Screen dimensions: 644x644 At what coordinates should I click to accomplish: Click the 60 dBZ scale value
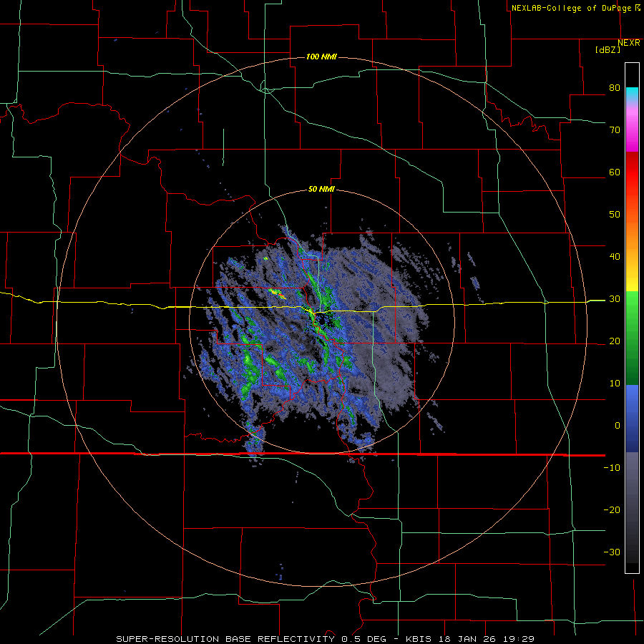pos(615,172)
